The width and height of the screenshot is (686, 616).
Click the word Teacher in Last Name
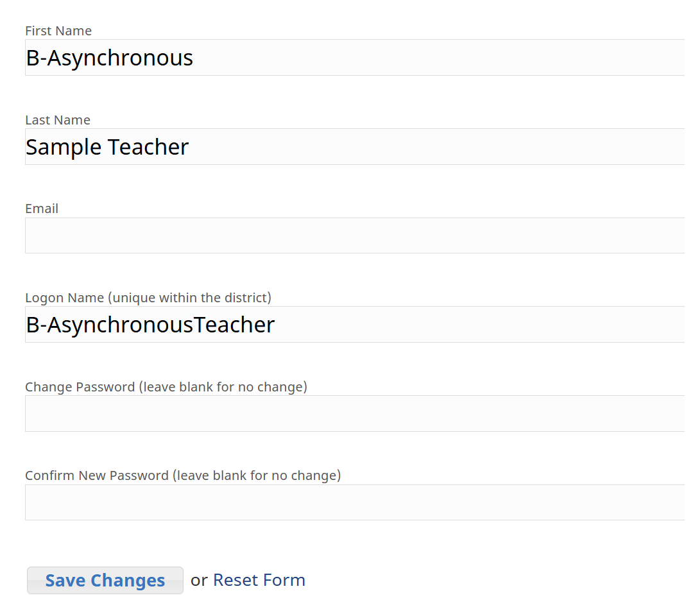pyautogui.click(x=148, y=146)
